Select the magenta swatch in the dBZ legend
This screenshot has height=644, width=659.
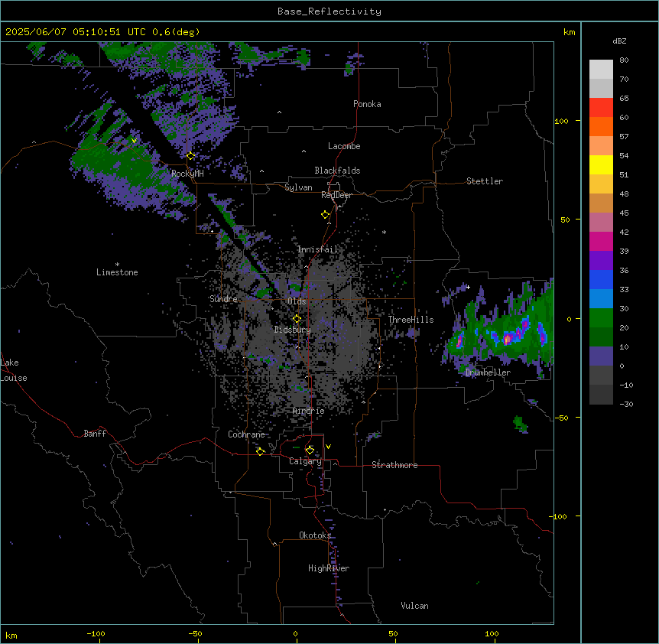pyautogui.click(x=601, y=241)
